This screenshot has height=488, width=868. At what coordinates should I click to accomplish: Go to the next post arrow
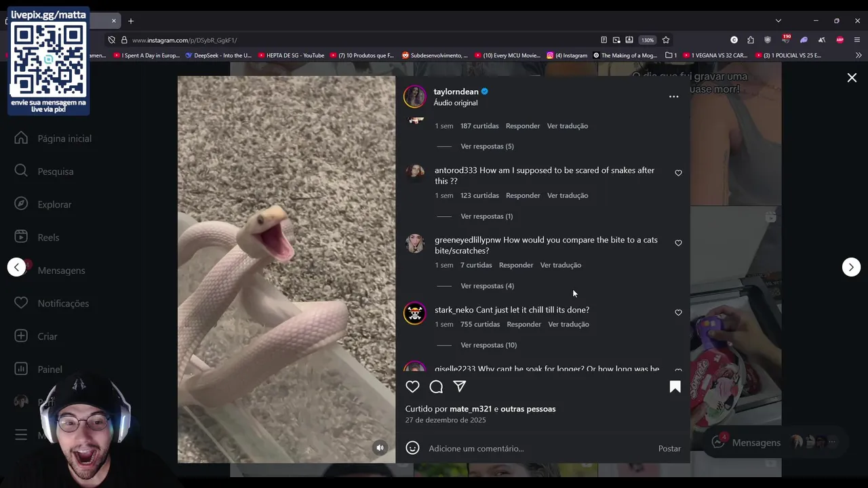[x=851, y=267]
